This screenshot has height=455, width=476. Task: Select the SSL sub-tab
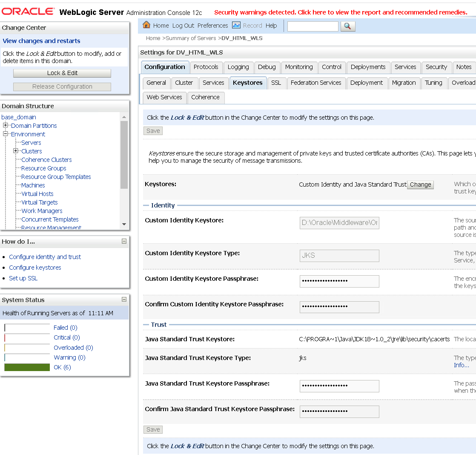point(276,83)
